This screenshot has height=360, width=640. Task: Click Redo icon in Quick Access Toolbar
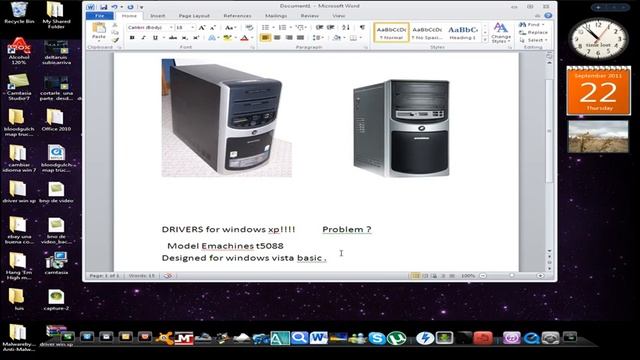pos(130,7)
